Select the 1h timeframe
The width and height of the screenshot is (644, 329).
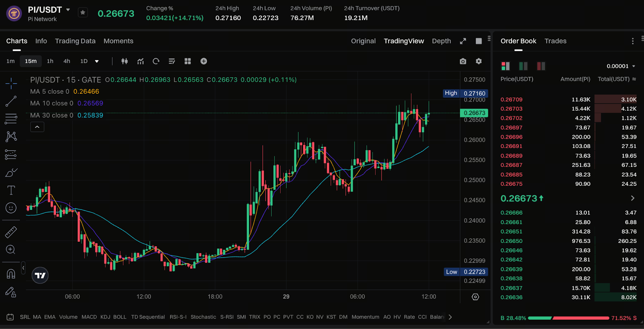50,61
